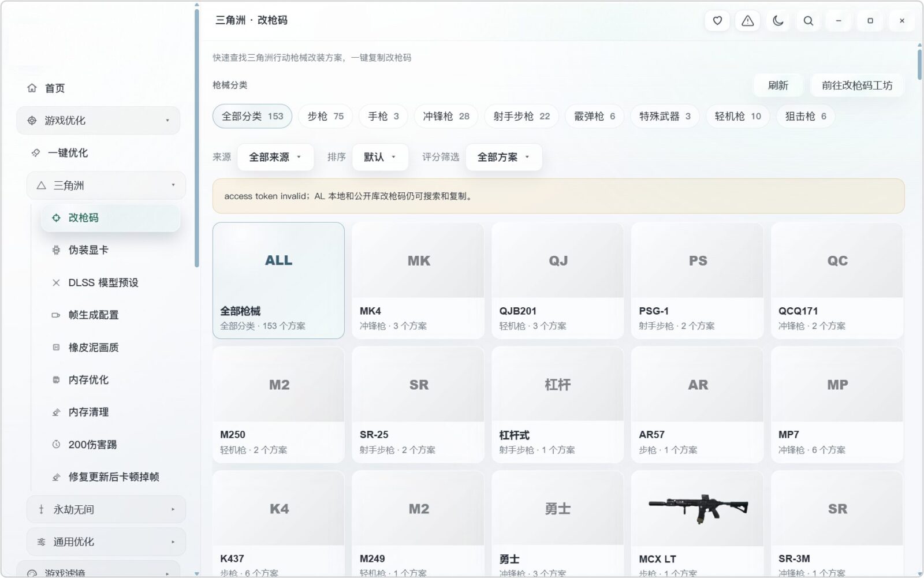This screenshot has height=578, width=924.
Task: Open the PSG-1 射手步枪 weapon card
Action: 698,281
